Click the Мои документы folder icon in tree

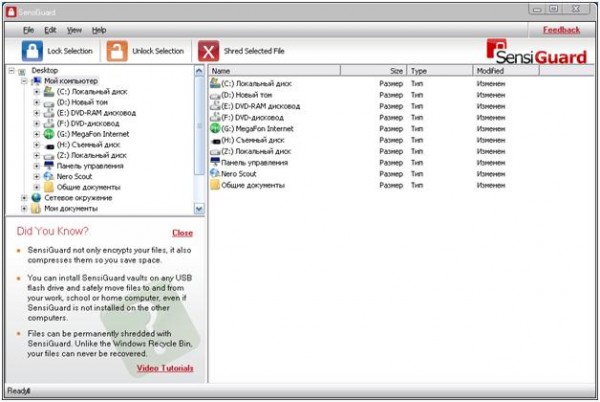click(36, 208)
